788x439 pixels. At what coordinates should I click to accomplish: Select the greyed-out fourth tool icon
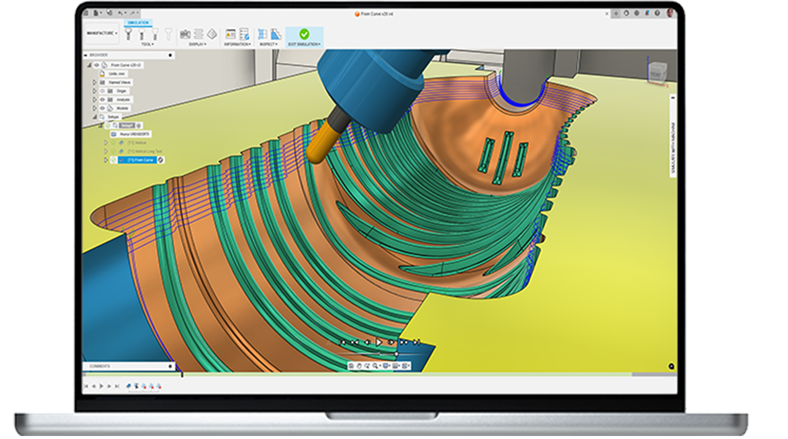(x=168, y=34)
